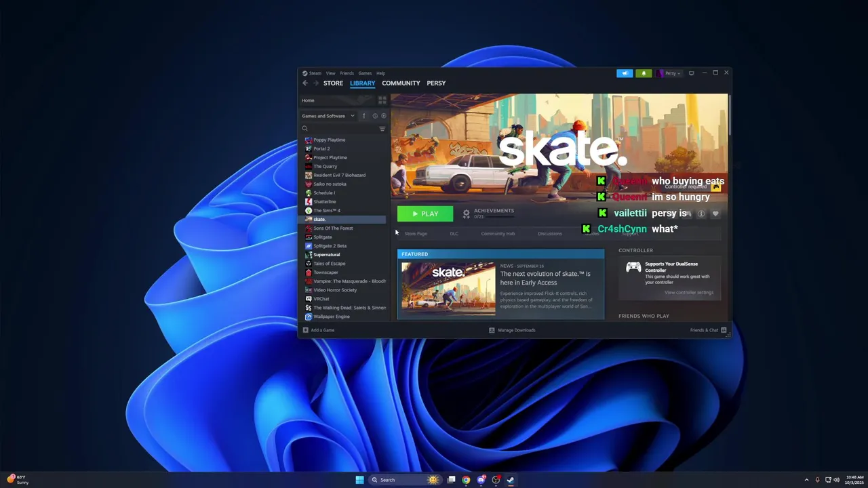This screenshot has width=868, height=488.
Task: Select Supernatural in the library
Action: (x=345, y=254)
